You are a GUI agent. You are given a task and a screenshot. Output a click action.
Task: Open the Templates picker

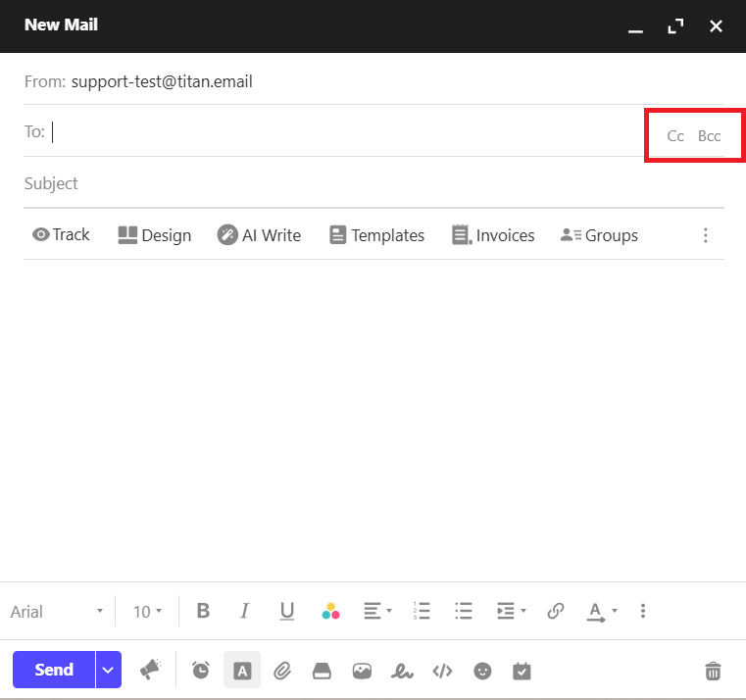click(x=376, y=235)
